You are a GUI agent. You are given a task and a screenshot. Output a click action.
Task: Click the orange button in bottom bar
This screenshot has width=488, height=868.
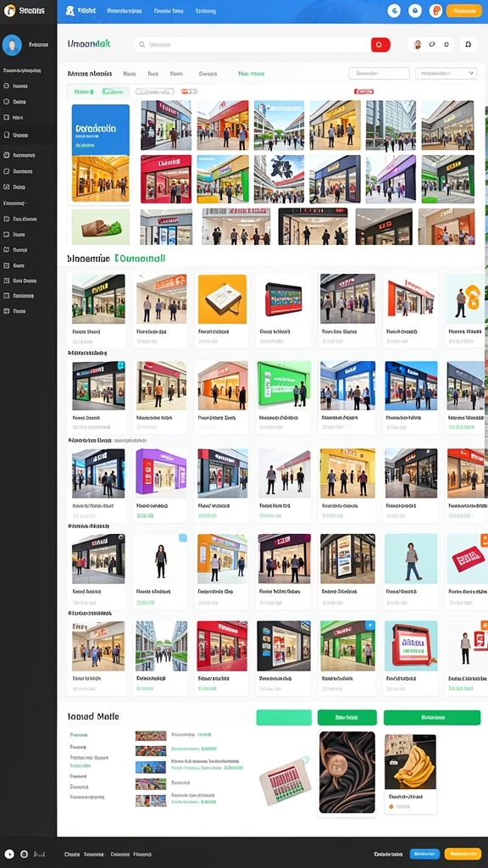[463, 854]
